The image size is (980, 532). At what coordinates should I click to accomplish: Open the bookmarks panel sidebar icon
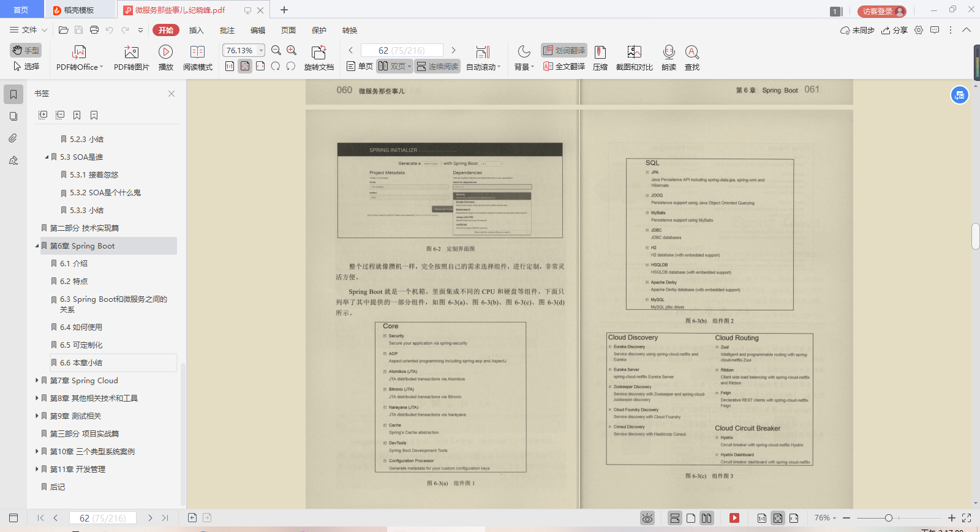[x=13, y=94]
